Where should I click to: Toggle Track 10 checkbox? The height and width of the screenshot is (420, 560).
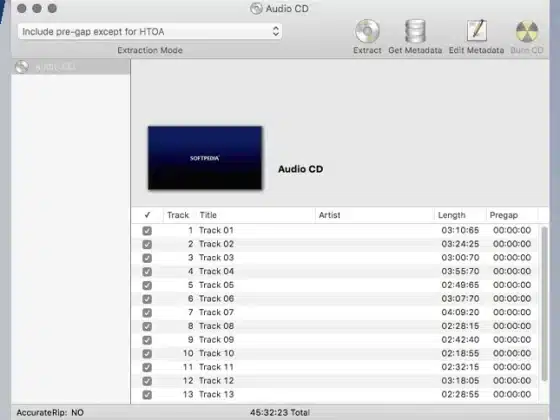click(x=147, y=354)
